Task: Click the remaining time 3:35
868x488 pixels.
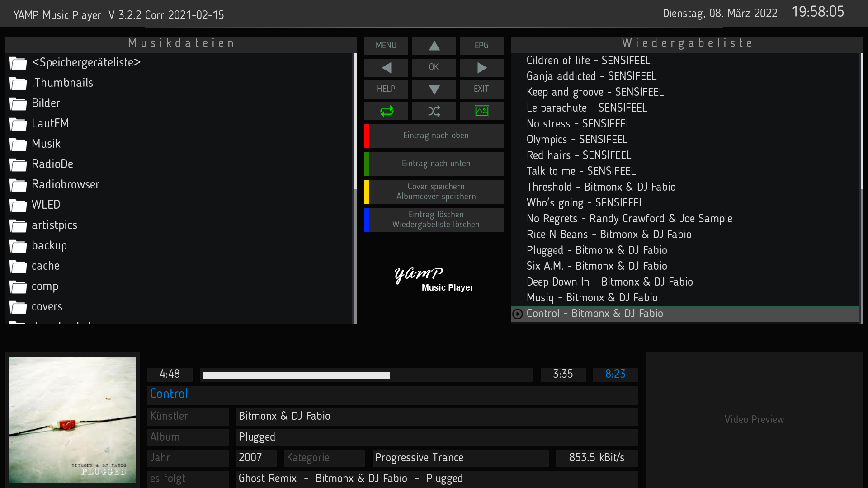Action: 563,375
